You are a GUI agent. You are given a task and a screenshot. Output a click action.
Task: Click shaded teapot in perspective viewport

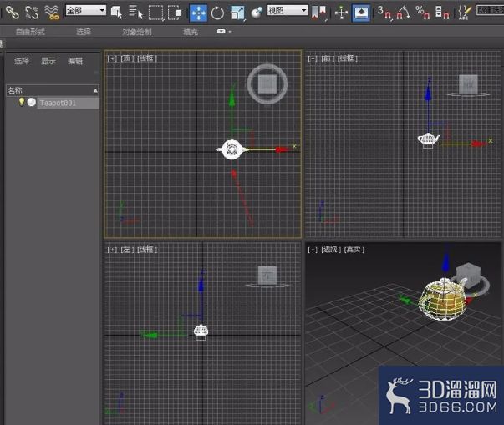point(444,300)
